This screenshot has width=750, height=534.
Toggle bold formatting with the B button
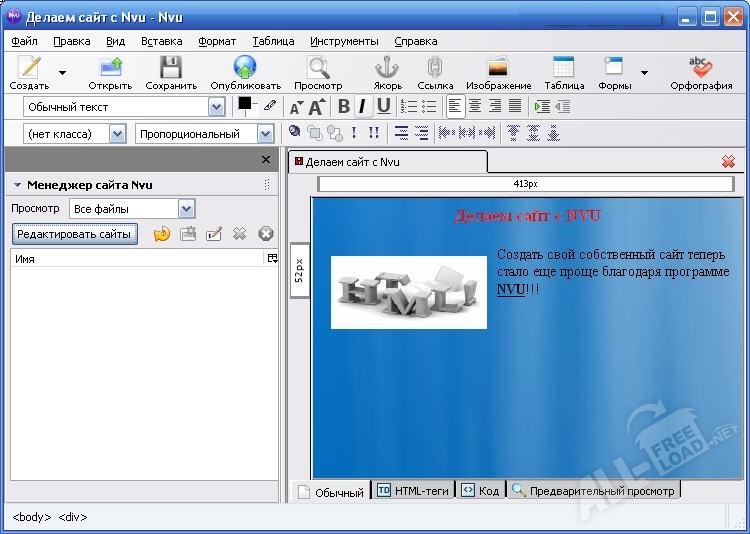coord(344,107)
